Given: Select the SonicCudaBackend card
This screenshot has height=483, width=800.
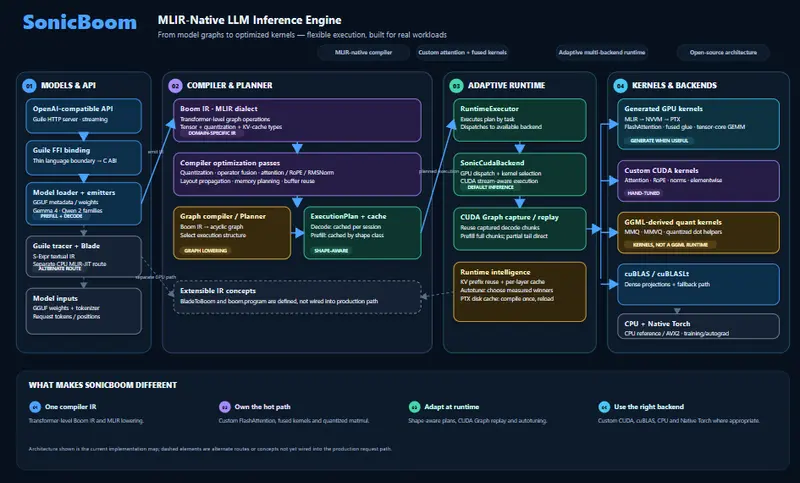Looking at the screenshot, I should (x=520, y=174).
